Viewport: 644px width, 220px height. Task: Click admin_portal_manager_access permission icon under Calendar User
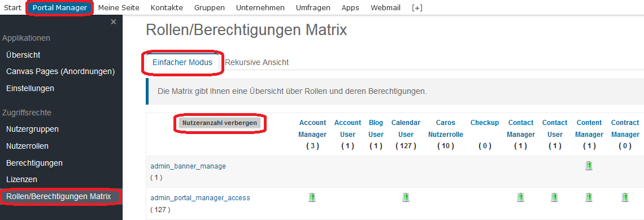tap(406, 197)
